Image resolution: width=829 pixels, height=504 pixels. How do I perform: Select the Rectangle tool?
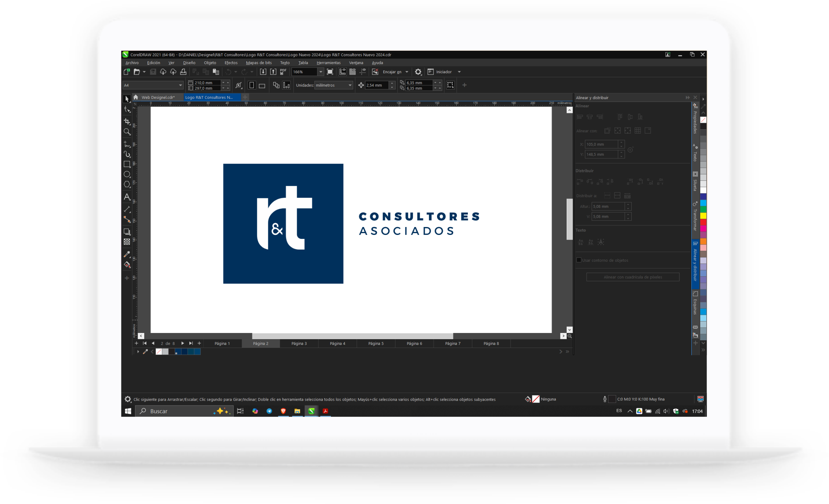click(127, 164)
